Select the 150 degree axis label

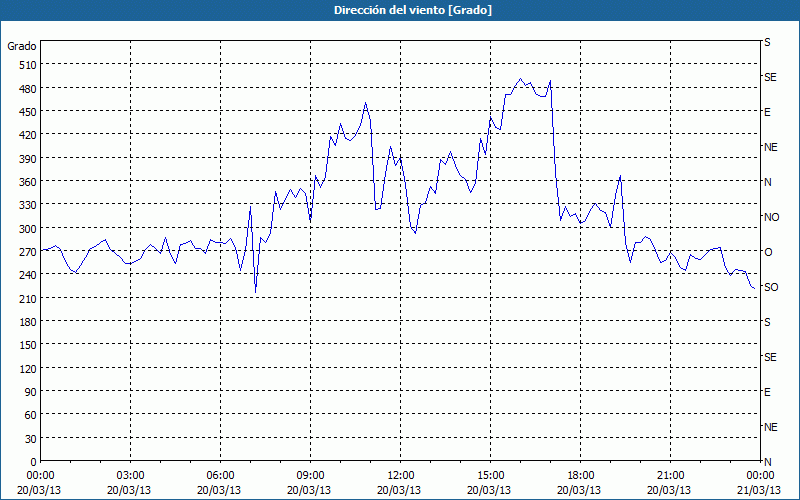(29, 345)
